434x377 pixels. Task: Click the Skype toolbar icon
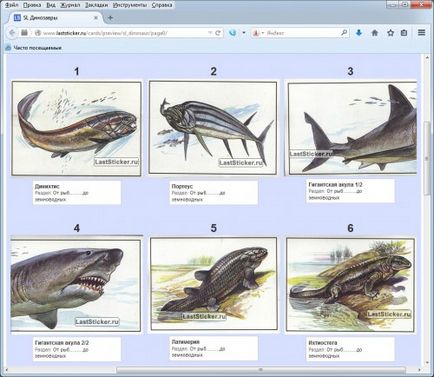point(233,33)
